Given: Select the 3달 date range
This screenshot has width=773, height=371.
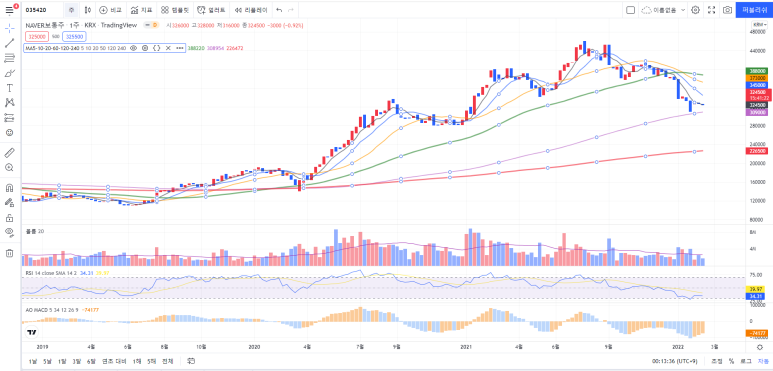Looking at the screenshot, I should coord(77,361).
